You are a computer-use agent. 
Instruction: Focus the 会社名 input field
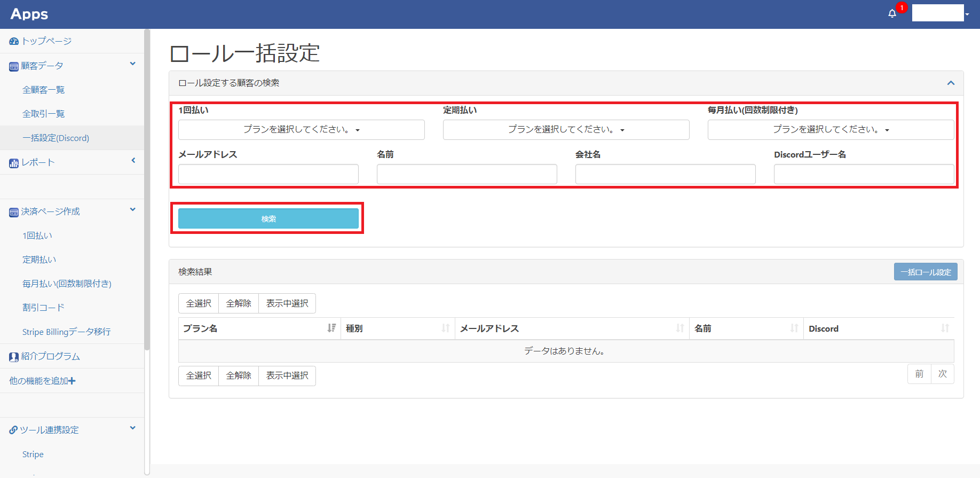666,174
